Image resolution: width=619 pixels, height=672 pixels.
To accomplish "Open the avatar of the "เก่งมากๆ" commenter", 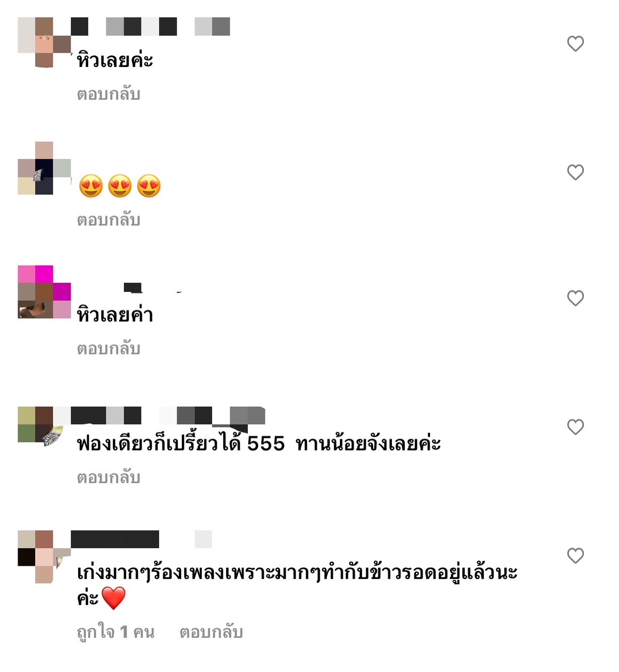I will pyautogui.click(x=44, y=556).
